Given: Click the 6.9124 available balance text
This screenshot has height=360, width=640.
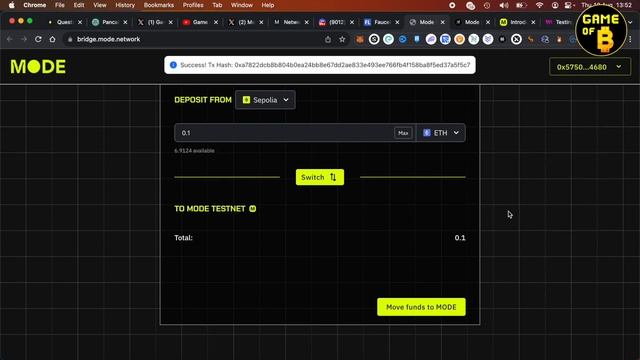Looking at the screenshot, I should (x=194, y=151).
